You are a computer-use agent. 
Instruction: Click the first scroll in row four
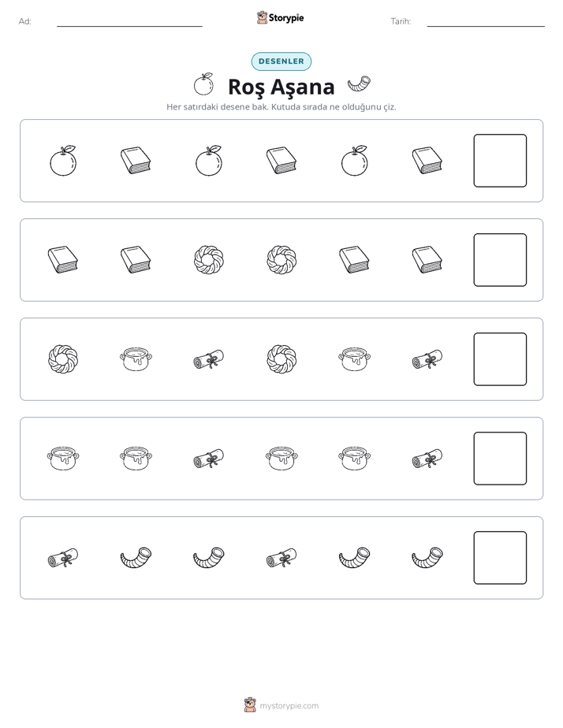[x=209, y=459]
